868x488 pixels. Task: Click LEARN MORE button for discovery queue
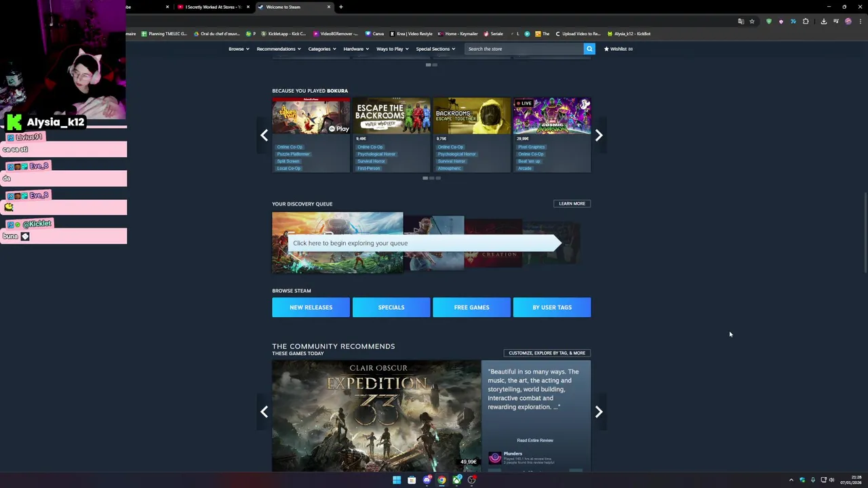point(572,203)
